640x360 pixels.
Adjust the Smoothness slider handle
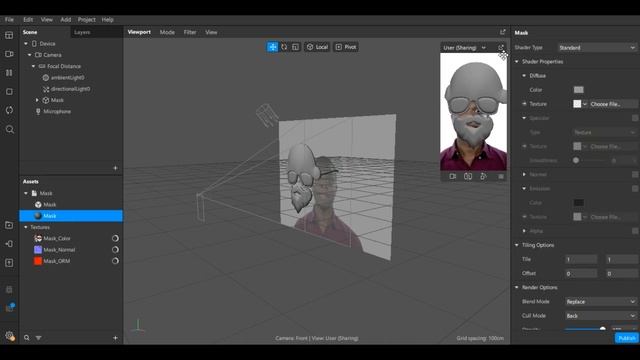(x=576, y=160)
